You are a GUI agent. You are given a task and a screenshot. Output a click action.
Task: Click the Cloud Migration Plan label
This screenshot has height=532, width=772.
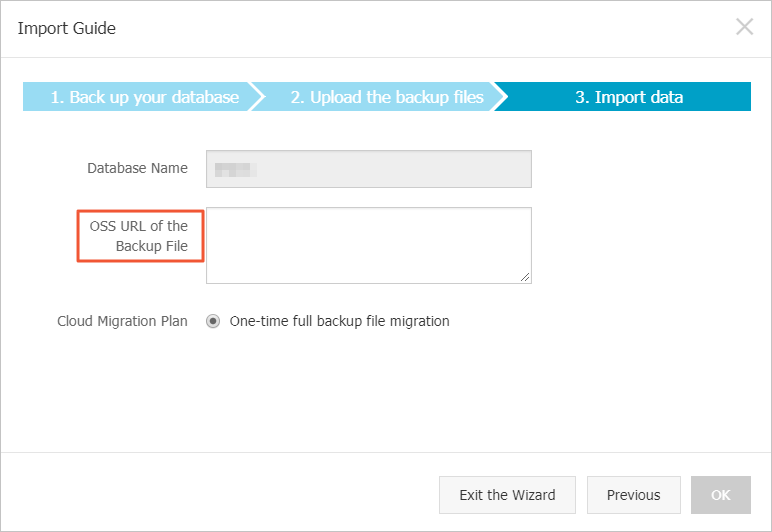point(122,322)
